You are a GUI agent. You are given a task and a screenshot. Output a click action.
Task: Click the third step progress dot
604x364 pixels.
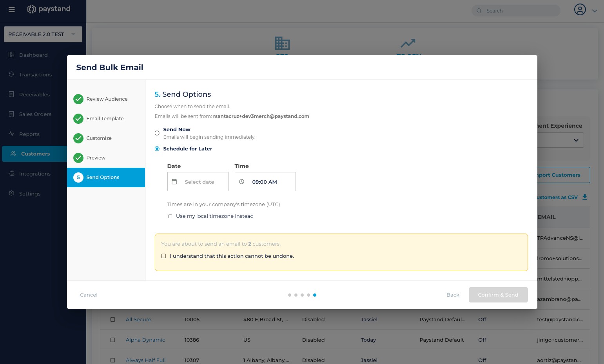click(302, 295)
